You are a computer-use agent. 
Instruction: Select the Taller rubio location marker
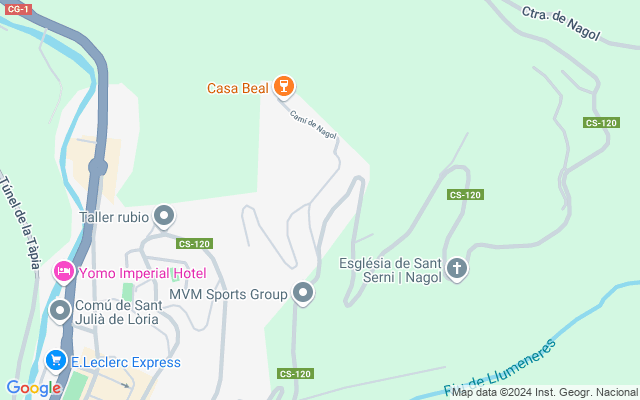pyautogui.click(x=164, y=216)
